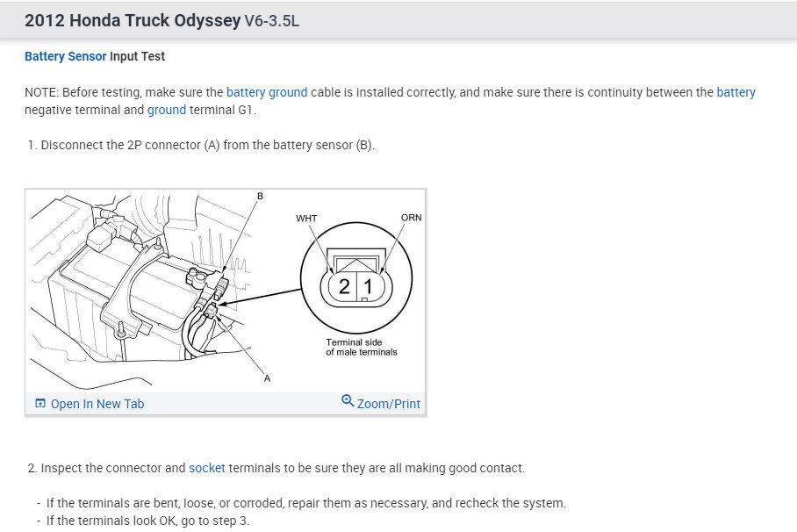
Task: Click the ORN wire label
Action: point(411,218)
